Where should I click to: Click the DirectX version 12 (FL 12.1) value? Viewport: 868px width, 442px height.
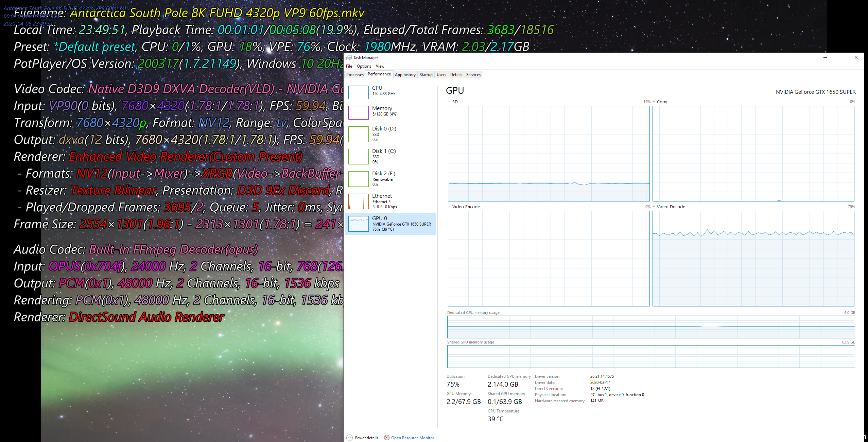(600, 389)
